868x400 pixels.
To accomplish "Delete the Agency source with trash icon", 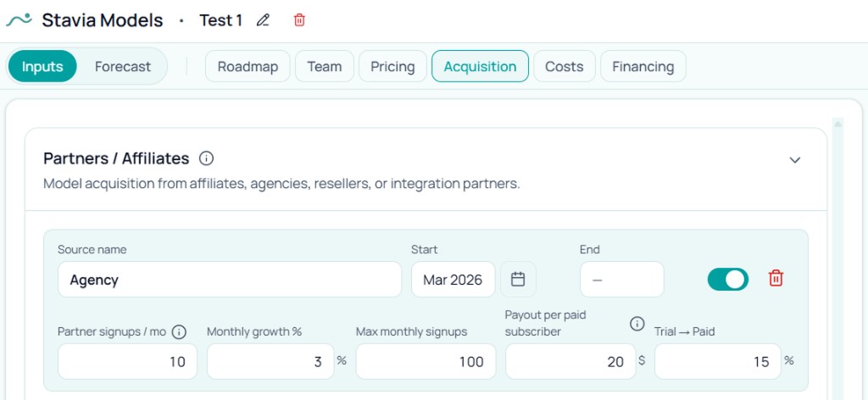I will click(776, 278).
